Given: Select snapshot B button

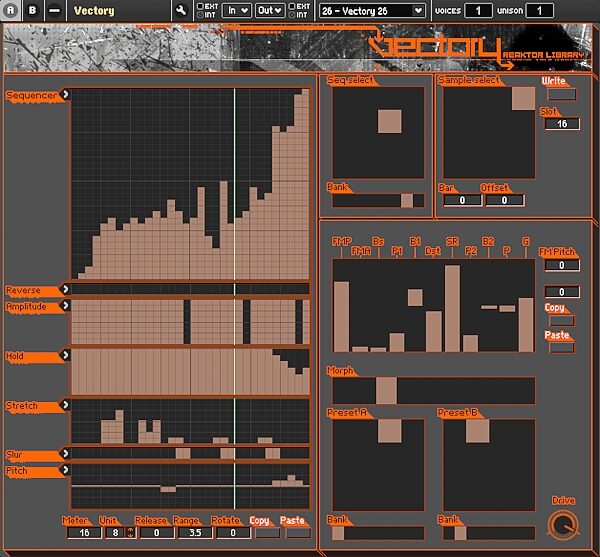Looking at the screenshot, I should point(33,10).
